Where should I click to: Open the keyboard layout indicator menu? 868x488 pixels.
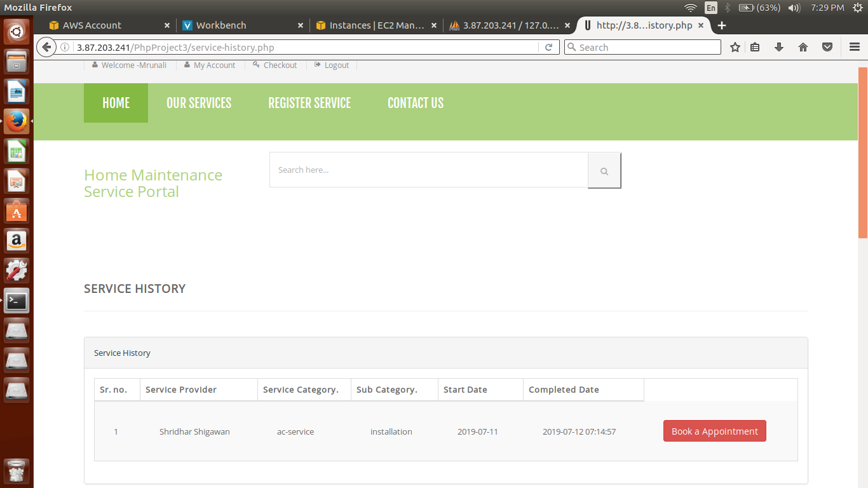click(711, 8)
